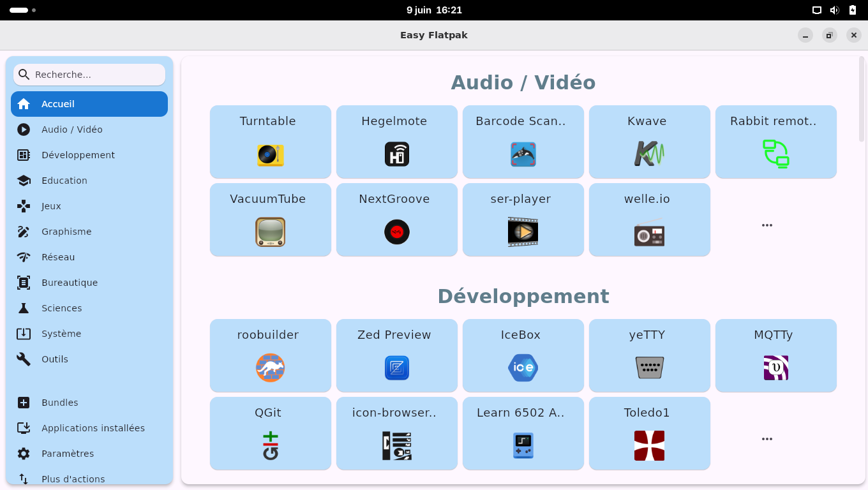Screen dimensions: 868x490
Task: Open the system volume indicator
Action: (x=834, y=10)
